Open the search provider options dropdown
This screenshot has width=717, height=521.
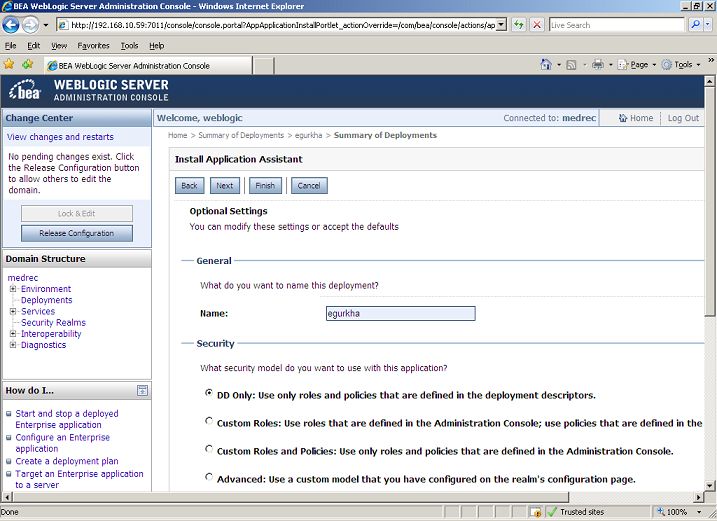click(708, 25)
